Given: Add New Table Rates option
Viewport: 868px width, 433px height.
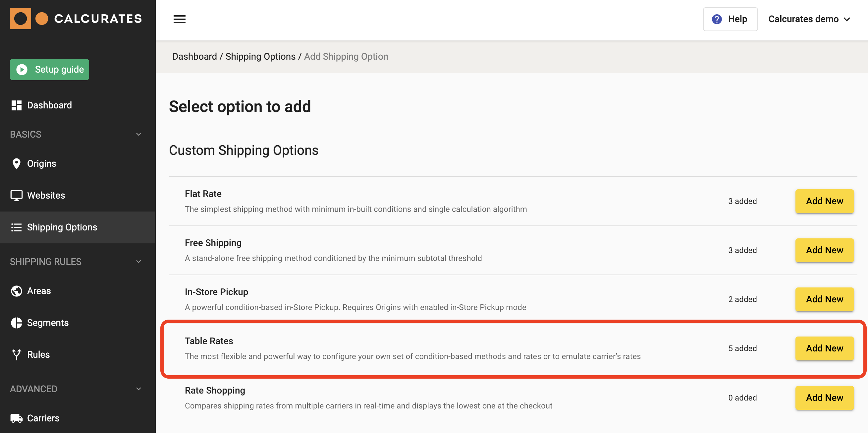Looking at the screenshot, I should click(825, 348).
